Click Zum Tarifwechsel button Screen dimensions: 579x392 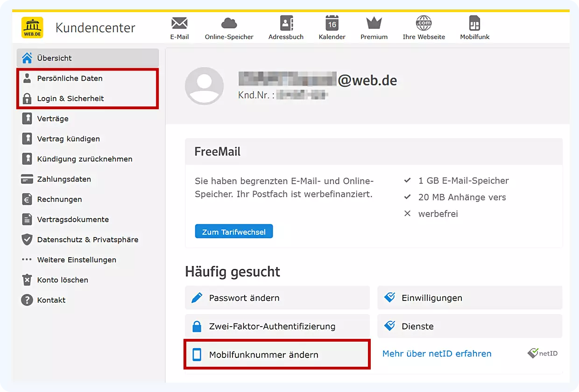coord(233,231)
